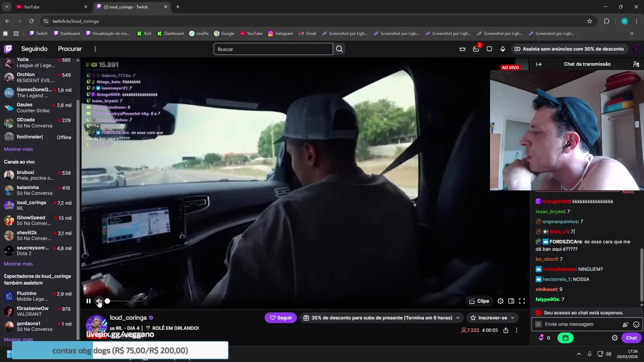Viewport: 644px width, 362px height.
Task: Follow loud_coringa with Seguir button
Action: pos(281,318)
